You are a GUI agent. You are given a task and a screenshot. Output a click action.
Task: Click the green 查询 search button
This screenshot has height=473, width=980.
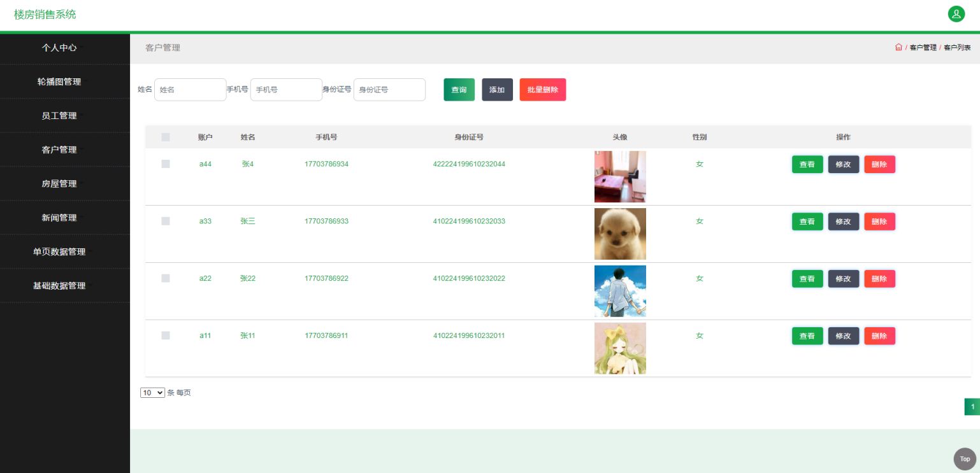459,90
